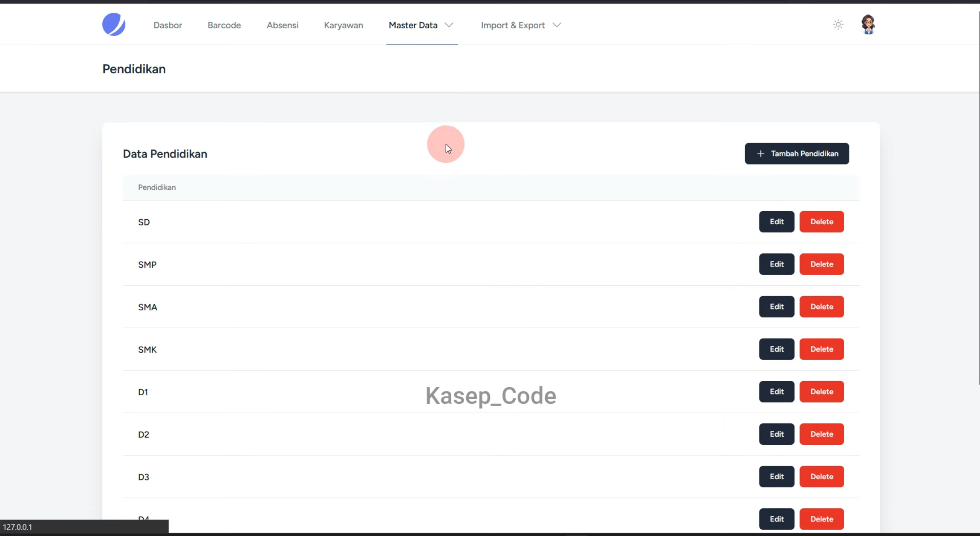Viewport: 980px width, 536px height.
Task: Open the Karyawan menu item
Action: [x=344, y=25]
